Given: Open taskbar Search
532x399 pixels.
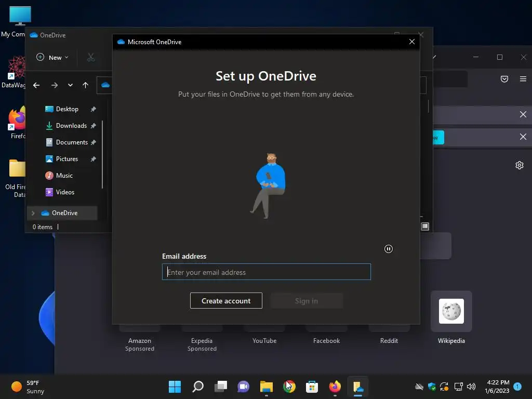Looking at the screenshot, I should 198,387.
